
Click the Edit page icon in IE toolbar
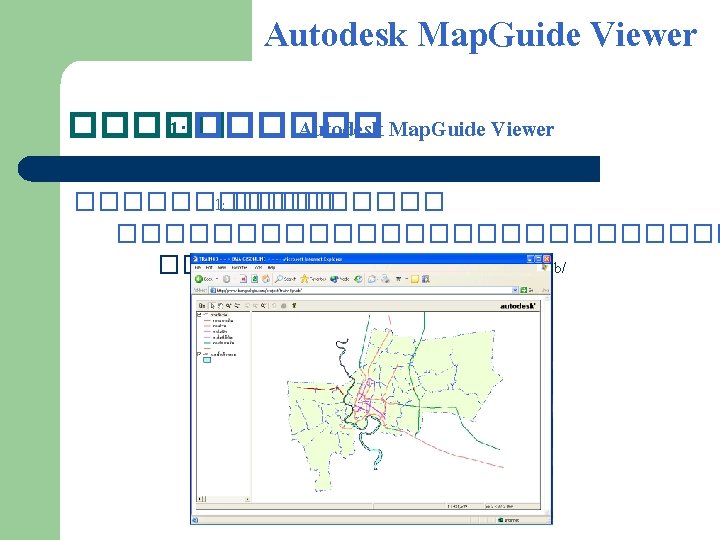click(399, 279)
